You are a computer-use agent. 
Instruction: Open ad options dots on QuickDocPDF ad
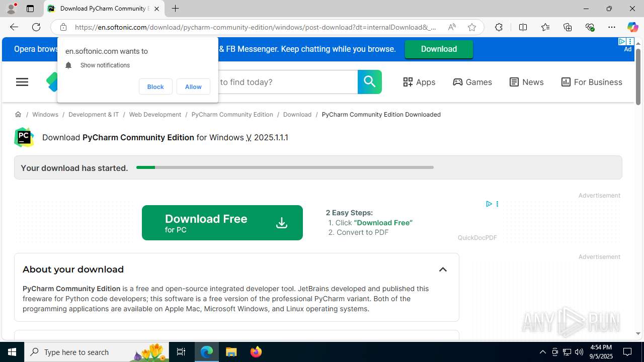[497, 204]
